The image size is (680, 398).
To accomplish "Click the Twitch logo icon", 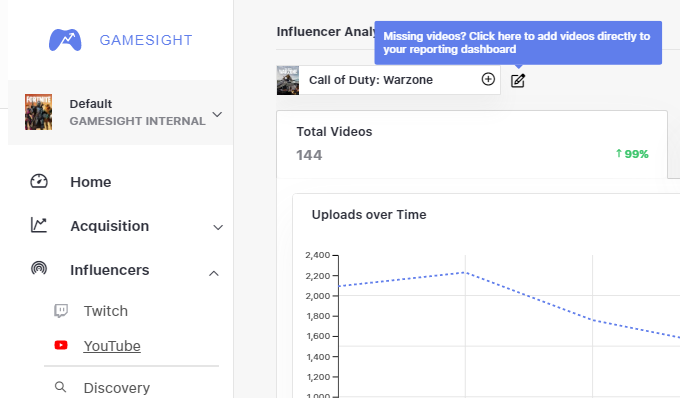I will [61, 311].
